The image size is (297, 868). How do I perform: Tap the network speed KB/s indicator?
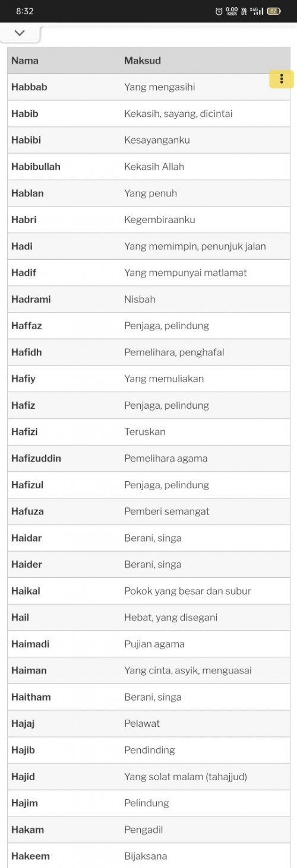tap(232, 11)
